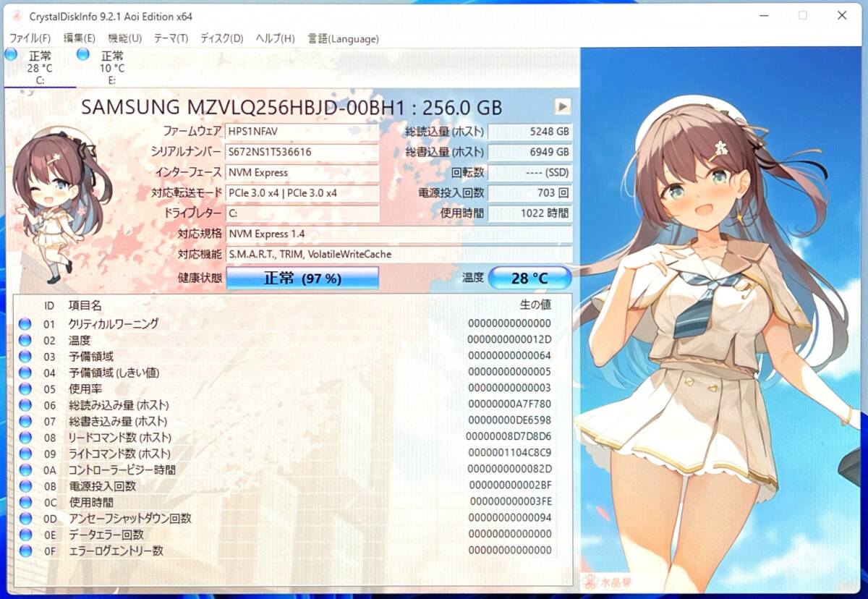Click the firmware field HPS1NFAV
This screenshot has width=868, height=599.
pos(302,132)
